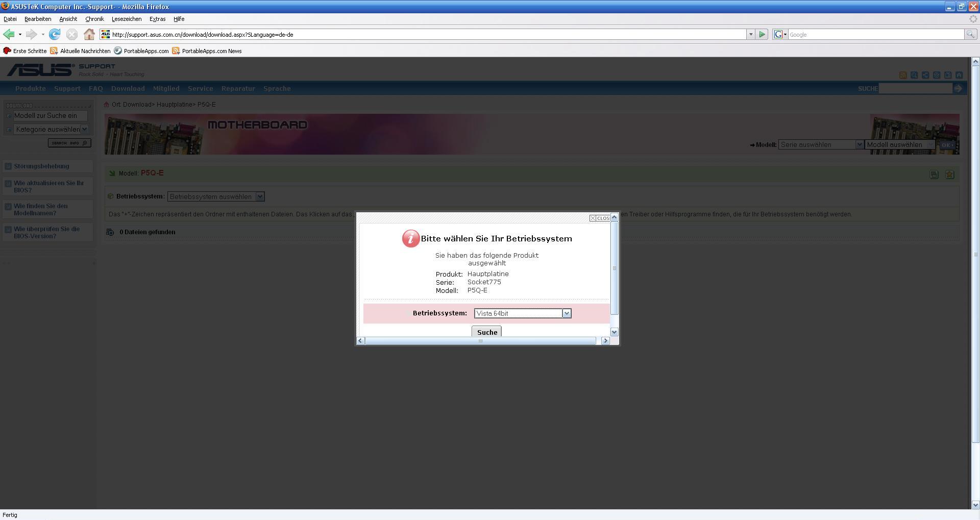Click the Suche button in the dialog
The image size is (980, 520).
tap(487, 332)
